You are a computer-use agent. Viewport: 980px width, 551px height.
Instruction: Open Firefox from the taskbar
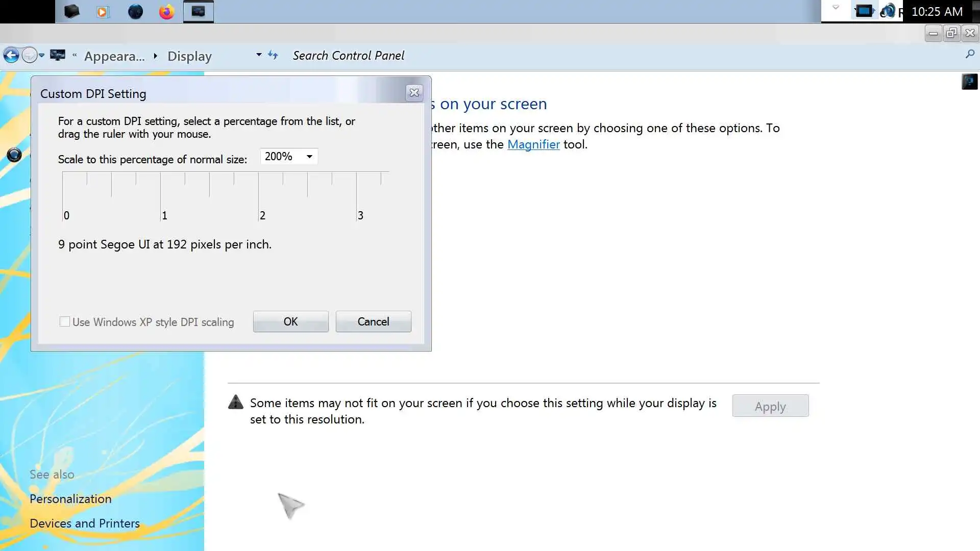pyautogui.click(x=166, y=12)
